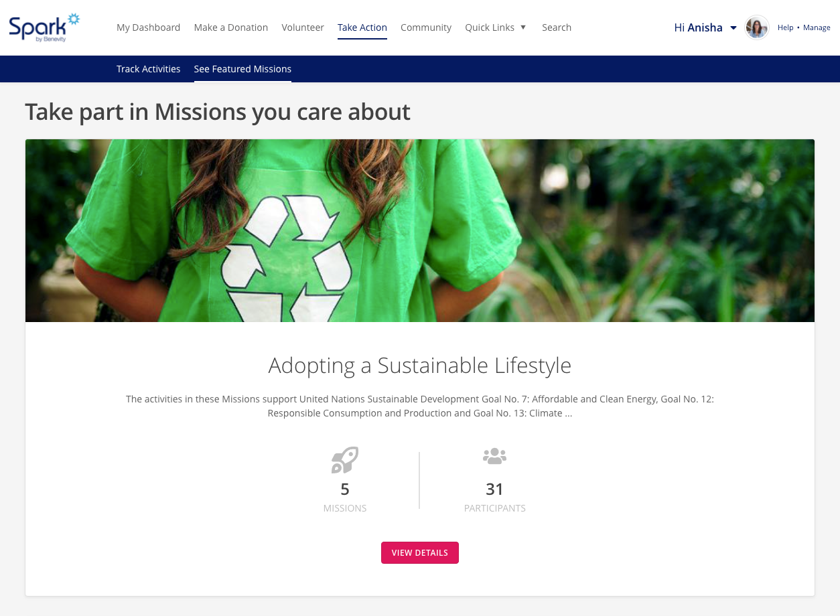Screen dimensions: 840x616
Task: Open Make a Donation page
Action: [x=231, y=27]
